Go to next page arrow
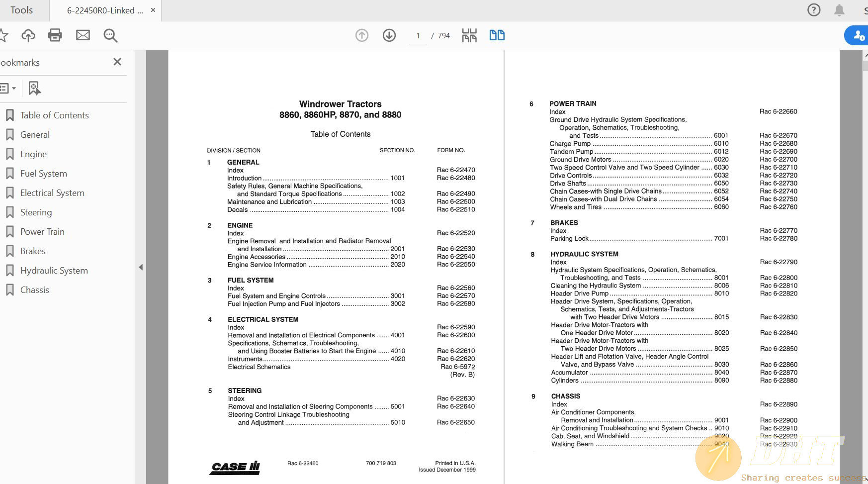Screen dimensions: 868x484 (x=389, y=35)
